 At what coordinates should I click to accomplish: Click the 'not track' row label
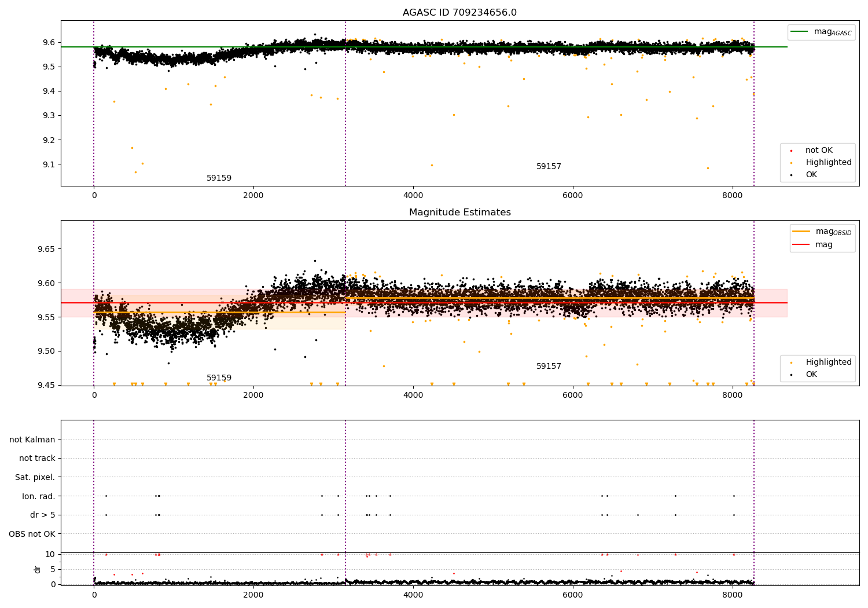pyautogui.click(x=37, y=459)
